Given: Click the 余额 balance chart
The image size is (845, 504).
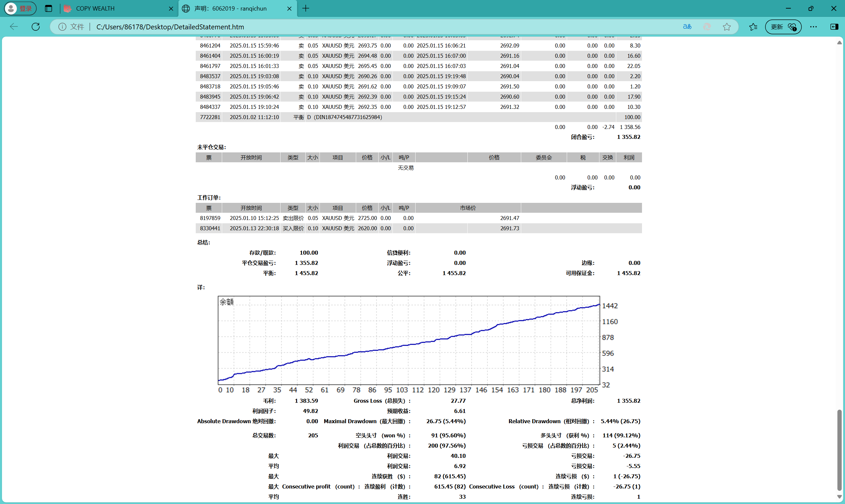Looking at the screenshot, I should (x=409, y=340).
